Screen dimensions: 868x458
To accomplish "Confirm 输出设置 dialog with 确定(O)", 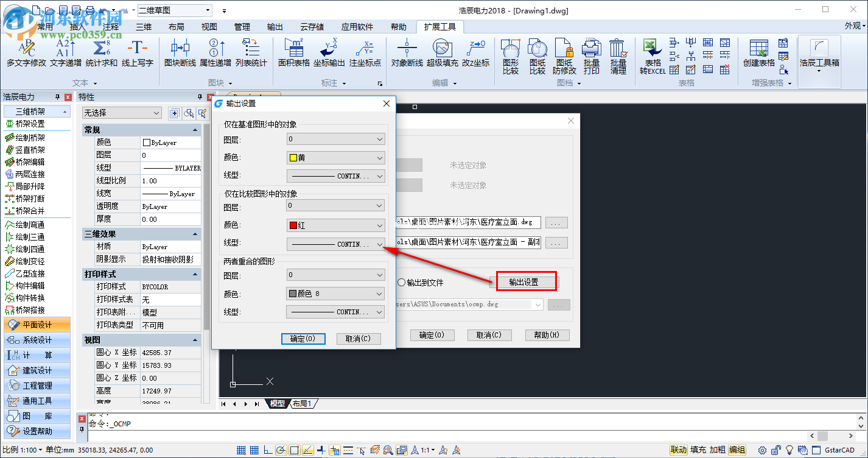I will click(x=303, y=339).
